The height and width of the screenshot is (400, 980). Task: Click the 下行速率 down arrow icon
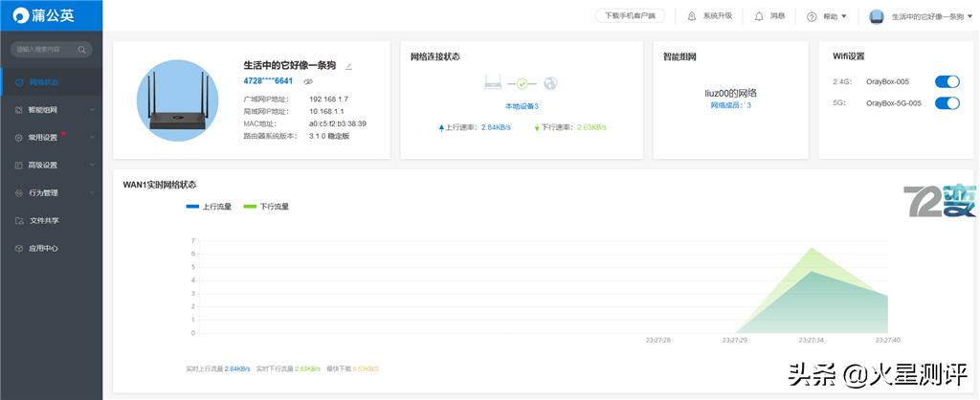pos(537,127)
